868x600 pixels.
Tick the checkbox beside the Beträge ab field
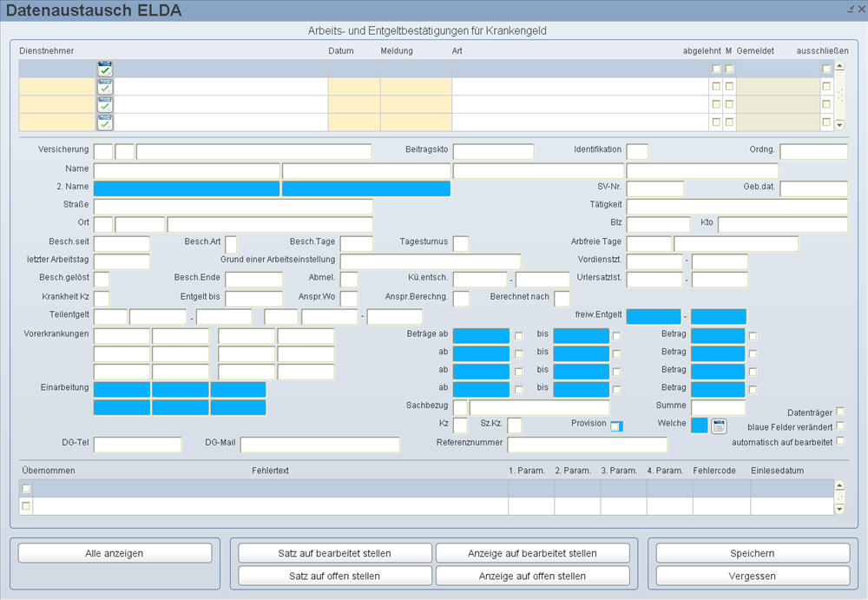click(x=519, y=336)
